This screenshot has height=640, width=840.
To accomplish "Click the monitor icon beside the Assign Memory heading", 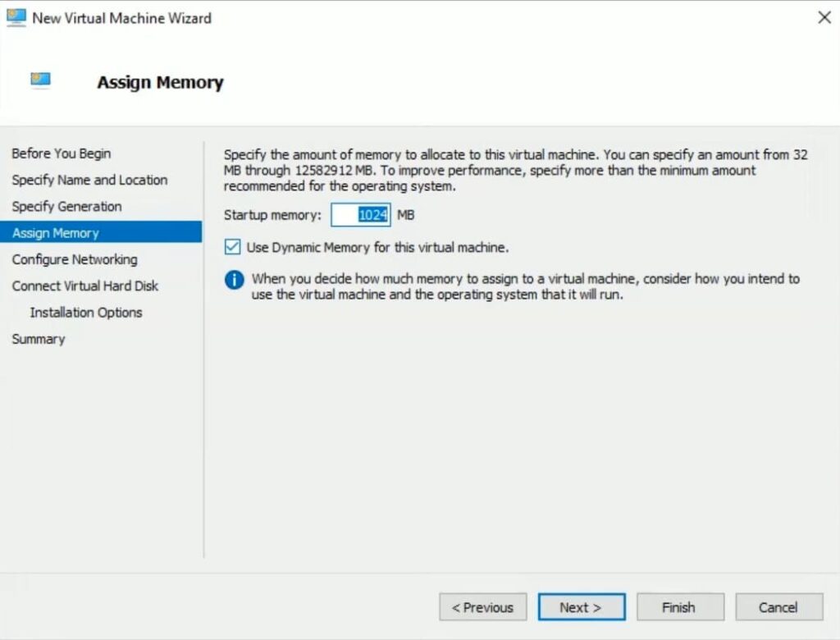I will (x=40, y=80).
